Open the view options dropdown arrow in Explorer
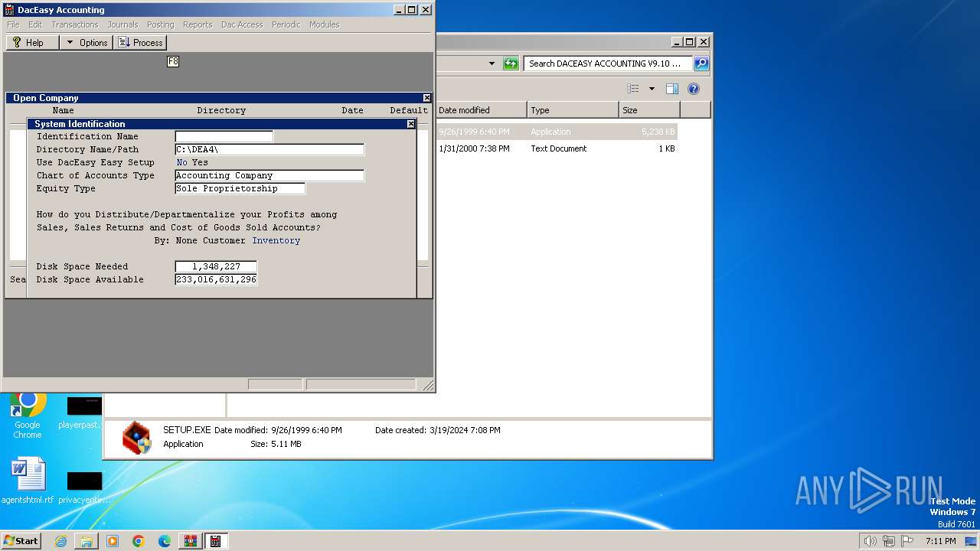 pos(652,89)
